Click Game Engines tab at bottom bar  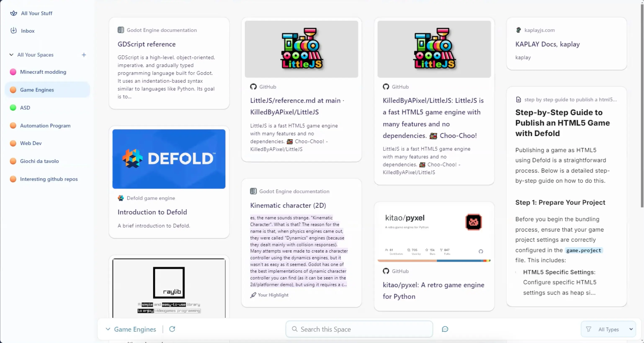click(x=135, y=329)
